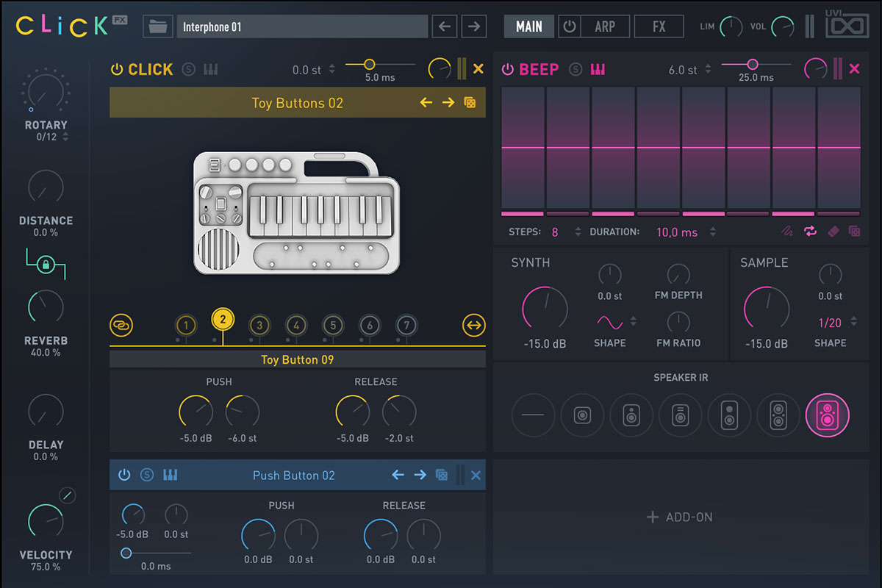Load the next preset with right arrow

[x=475, y=26]
